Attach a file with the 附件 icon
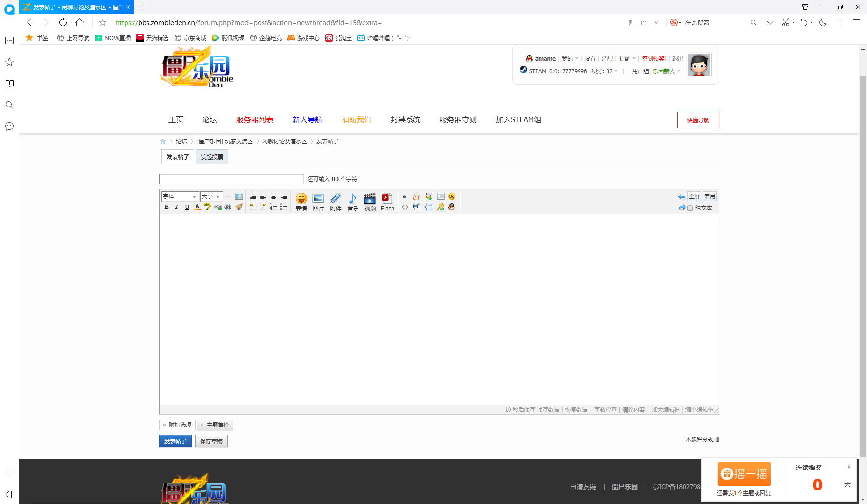 click(336, 202)
